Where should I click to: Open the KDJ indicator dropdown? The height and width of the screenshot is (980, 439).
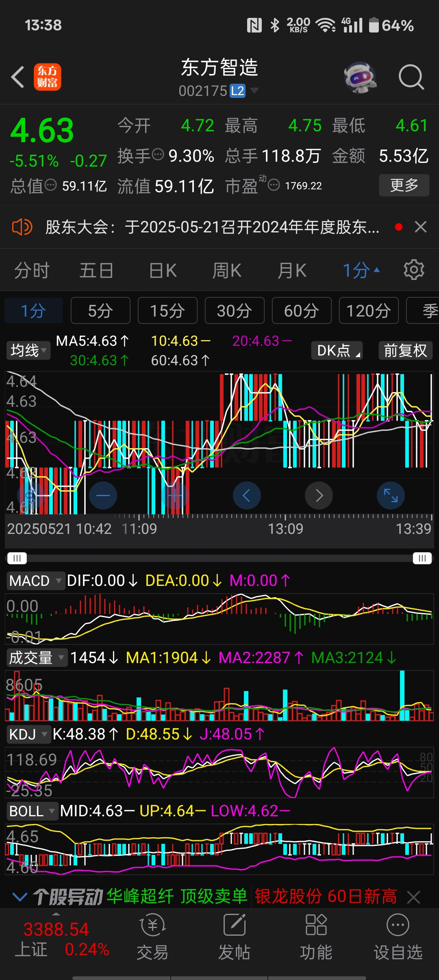(x=28, y=734)
